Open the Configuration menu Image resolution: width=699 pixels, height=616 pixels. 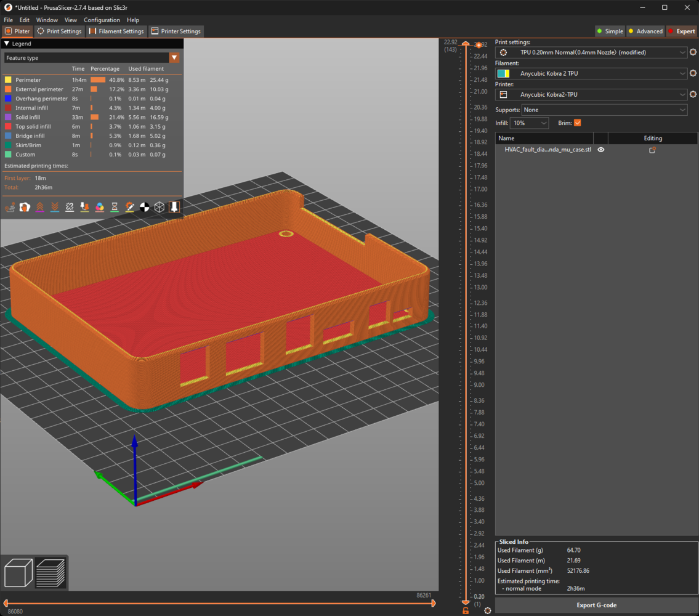[102, 20]
